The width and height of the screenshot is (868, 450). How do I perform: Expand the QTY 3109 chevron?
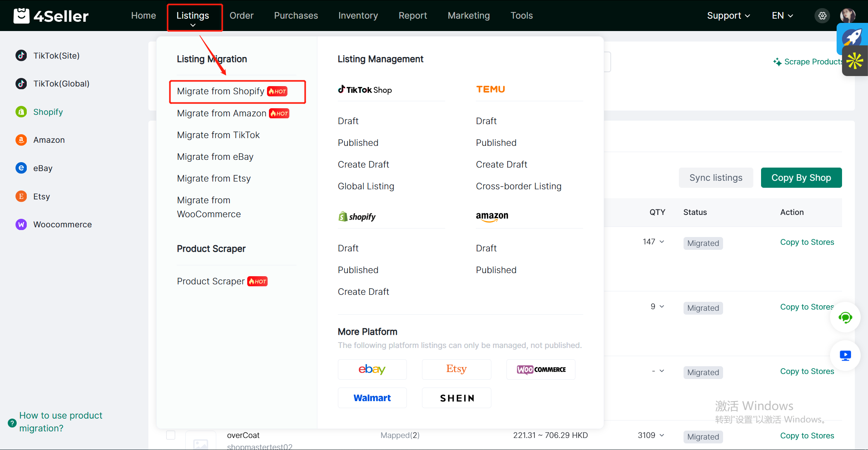(662, 435)
